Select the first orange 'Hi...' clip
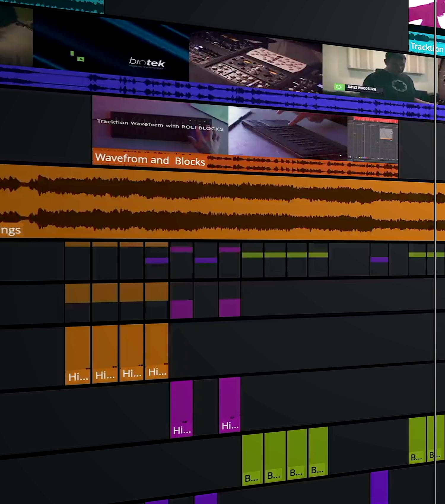Image resolution: width=445 pixels, height=504 pixels. [x=78, y=355]
